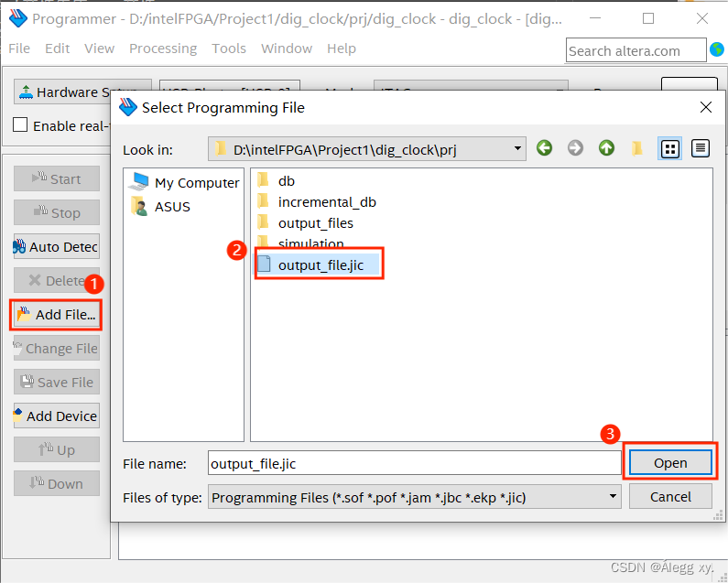Viewport: 728px width, 583px height.
Task: Click the grey forward arrow icon
Action: pos(575,148)
